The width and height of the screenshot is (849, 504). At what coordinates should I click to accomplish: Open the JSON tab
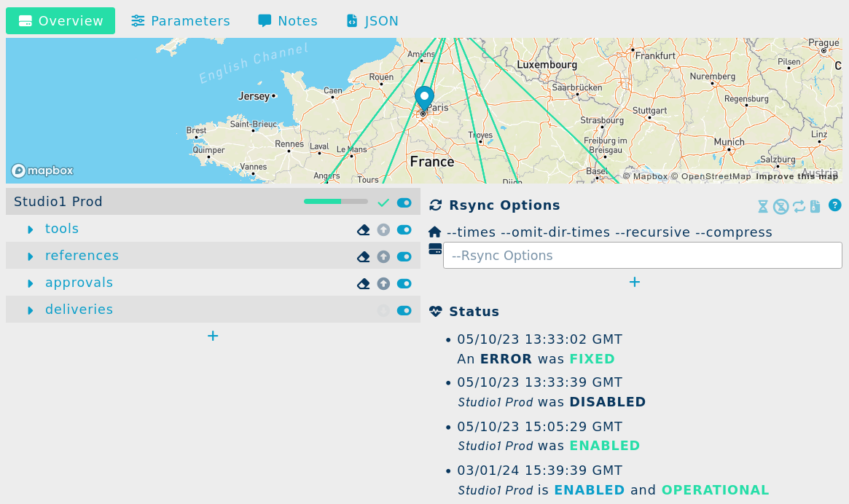coord(372,21)
